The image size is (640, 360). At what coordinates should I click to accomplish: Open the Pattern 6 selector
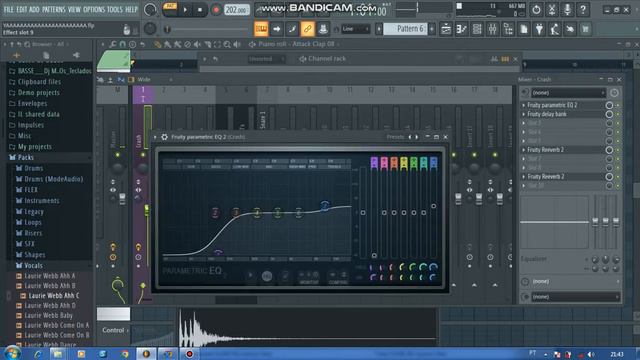point(406,29)
